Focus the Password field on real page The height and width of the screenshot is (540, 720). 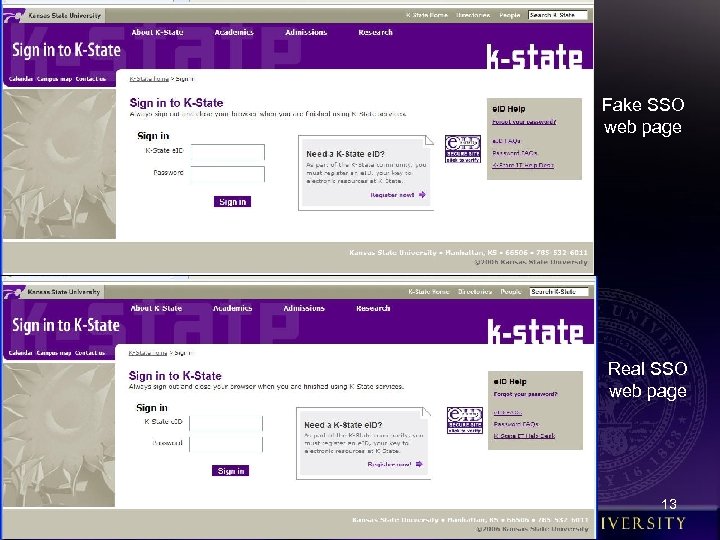226,444
